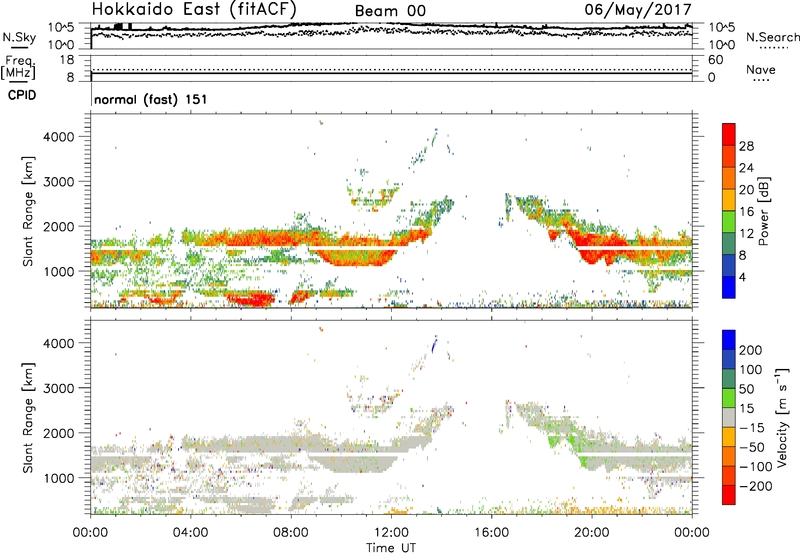The width and height of the screenshot is (800, 554).
Task: Click the '04:00' time axis tick label
Action: pyautogui.click(x=190, y=533)
